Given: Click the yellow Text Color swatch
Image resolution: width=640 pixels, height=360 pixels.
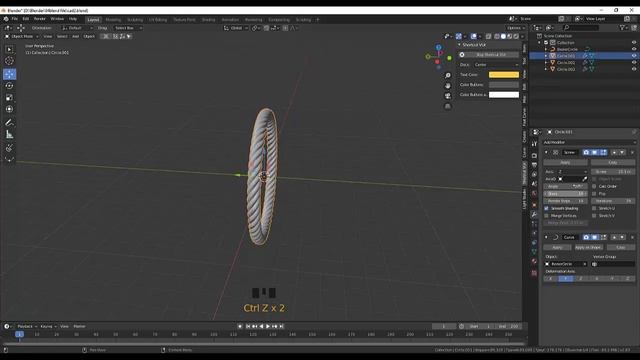Looking at the screenshot, I should [504, 75].
